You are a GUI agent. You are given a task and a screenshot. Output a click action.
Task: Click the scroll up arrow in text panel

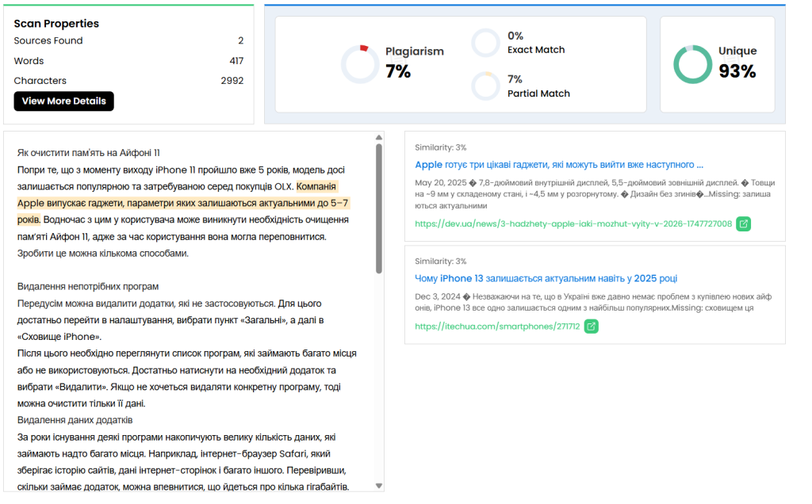coord(379,137)
